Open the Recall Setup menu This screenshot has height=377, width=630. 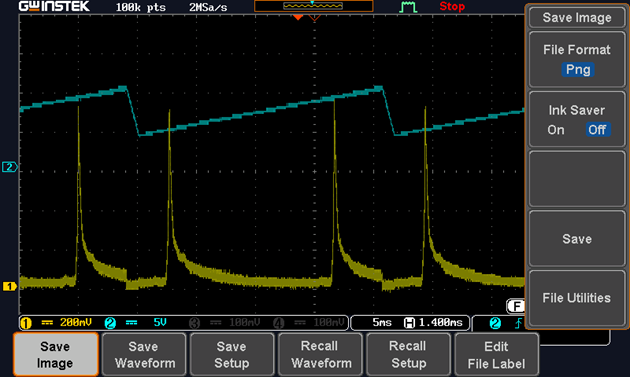tap(409, 354)
